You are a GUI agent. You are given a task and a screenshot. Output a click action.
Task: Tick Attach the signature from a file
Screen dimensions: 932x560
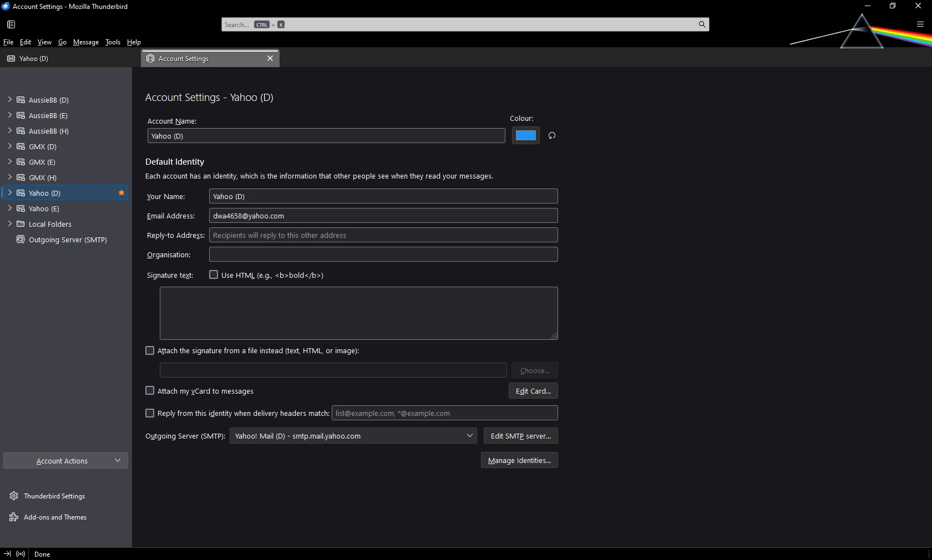coord(150,350)
